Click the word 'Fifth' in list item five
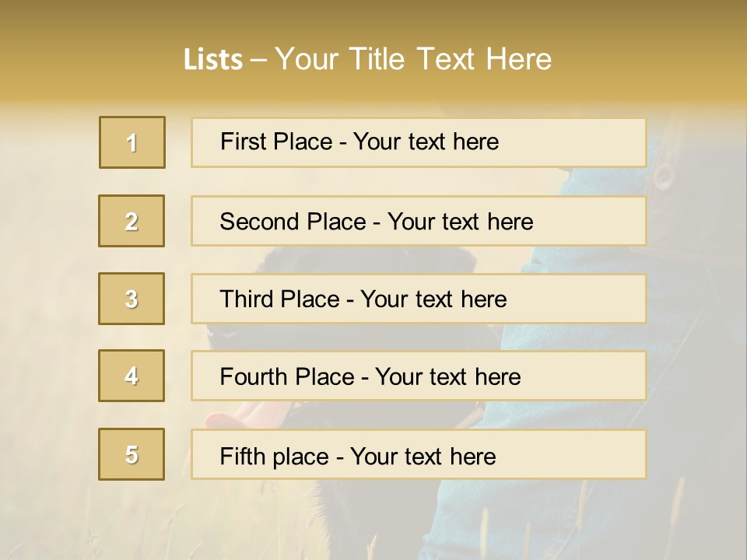 [x=242, y=456]
